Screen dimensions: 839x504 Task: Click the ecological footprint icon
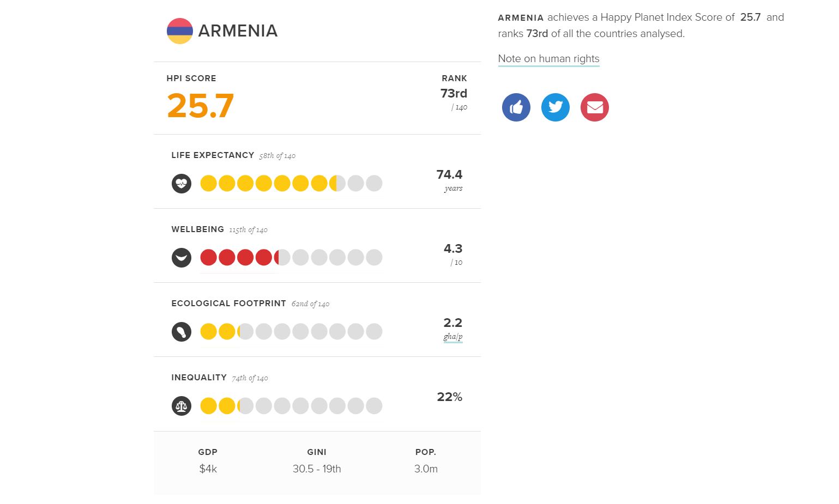[x=182, y=331]
